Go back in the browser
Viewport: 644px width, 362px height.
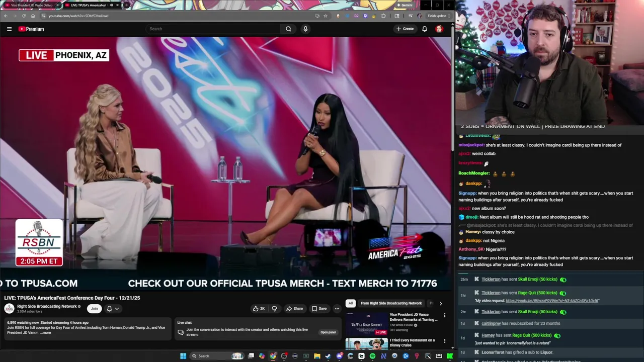pyautogui.click(x=6, y=16)
